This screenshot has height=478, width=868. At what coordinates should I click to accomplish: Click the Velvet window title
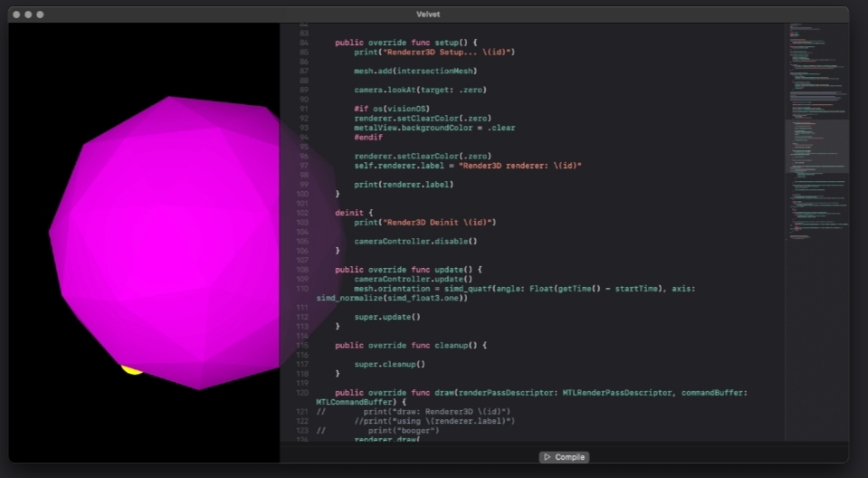(429, 14)
